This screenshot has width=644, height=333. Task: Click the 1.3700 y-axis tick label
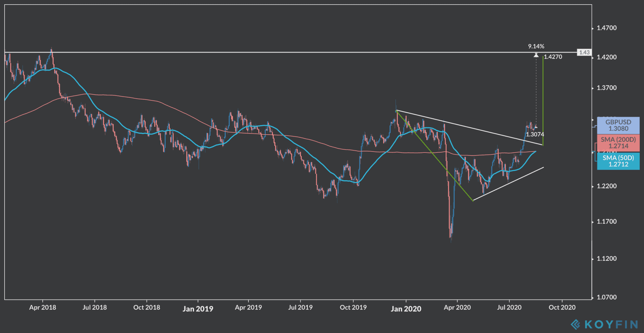coord(607,88)
